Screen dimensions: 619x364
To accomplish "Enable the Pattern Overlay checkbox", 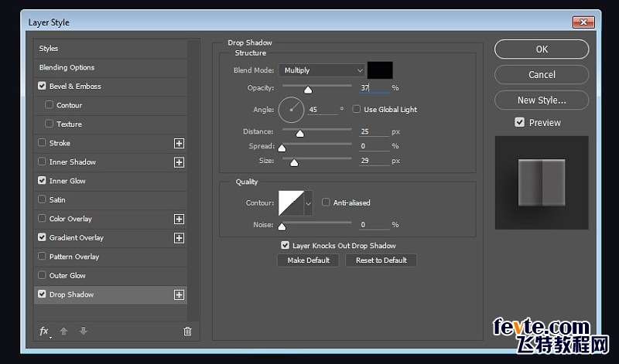I will point(42,256).
